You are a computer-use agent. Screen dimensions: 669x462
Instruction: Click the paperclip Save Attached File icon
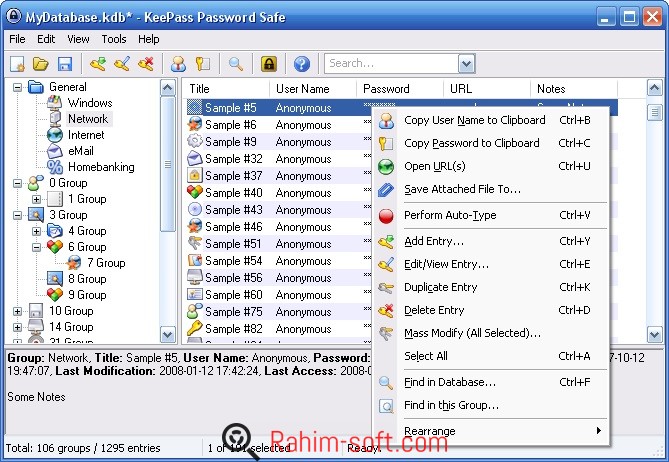click(x=386, y=189)
